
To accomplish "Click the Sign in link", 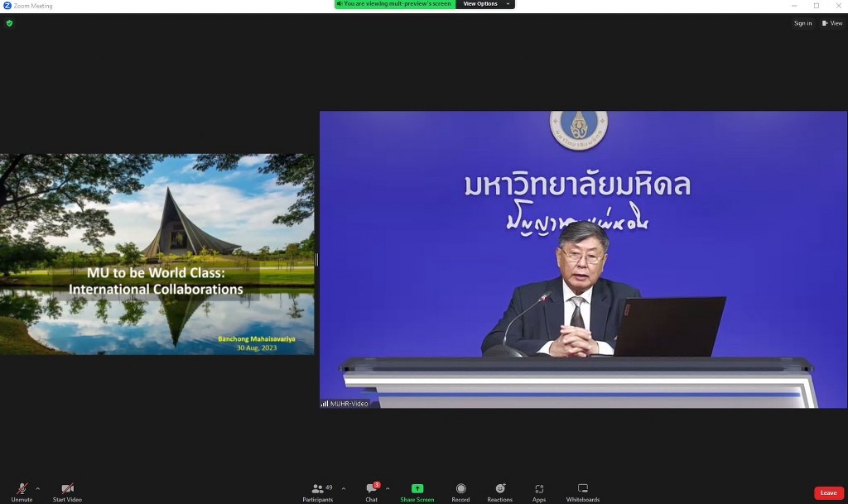I will (802, 23).
